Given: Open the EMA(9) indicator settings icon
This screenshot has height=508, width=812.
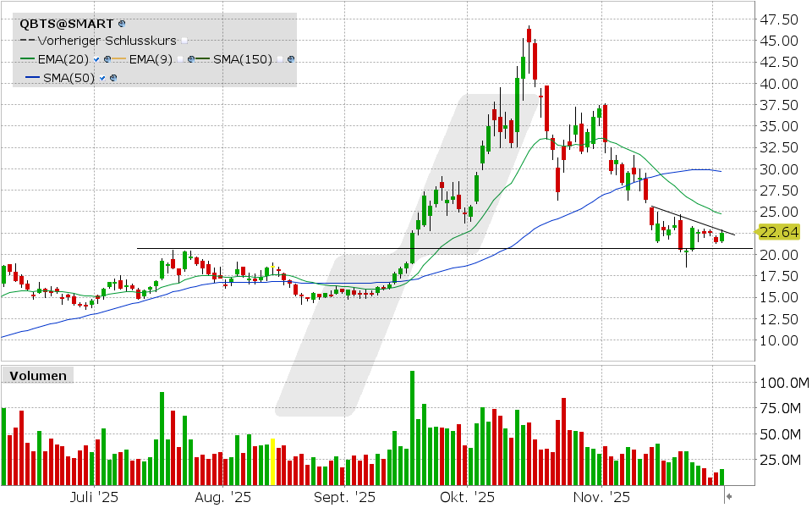Looking at the screenshot, I should coord(190,58).
